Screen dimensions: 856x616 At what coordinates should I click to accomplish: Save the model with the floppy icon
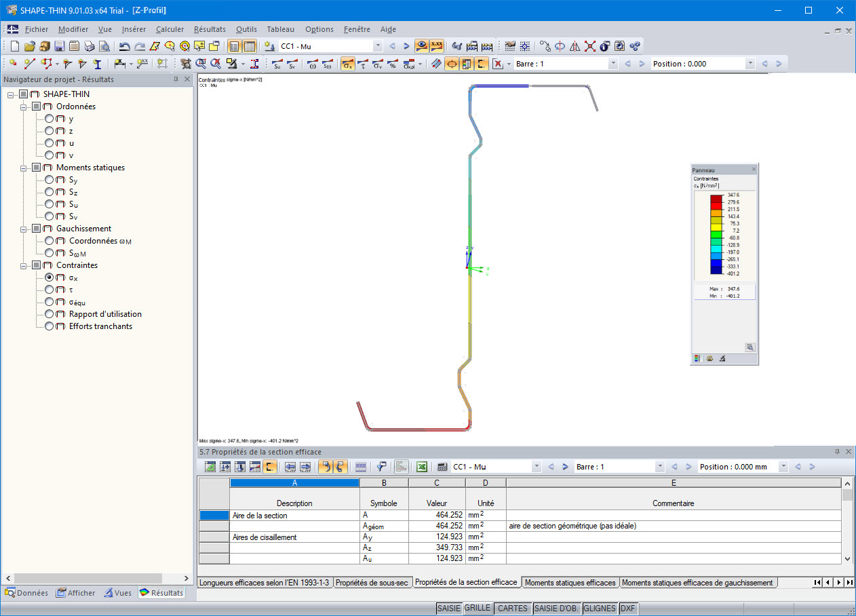point(60,46)
